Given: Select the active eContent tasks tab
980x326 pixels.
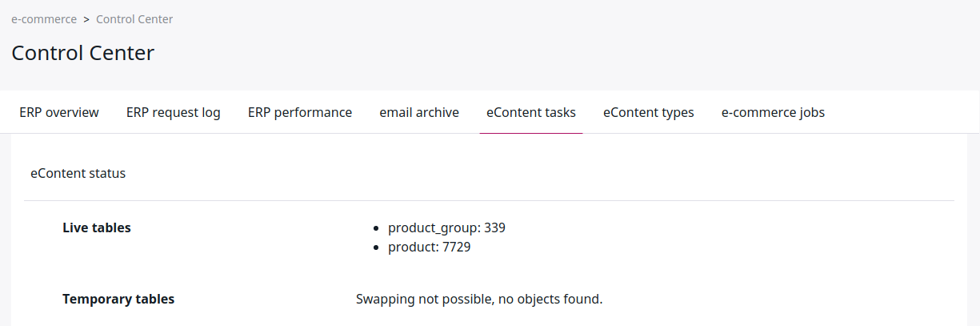Looking at the screenshot, I should [x=531, y=112].
